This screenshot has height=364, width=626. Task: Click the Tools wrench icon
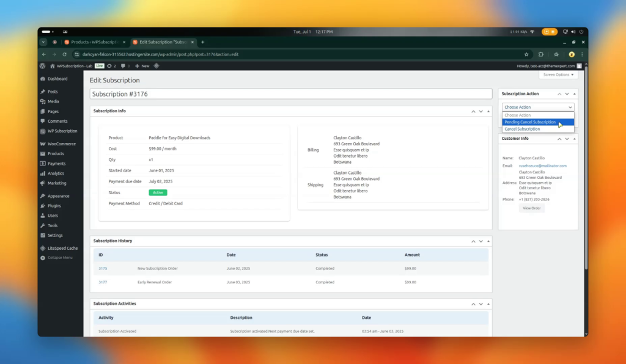43,225
